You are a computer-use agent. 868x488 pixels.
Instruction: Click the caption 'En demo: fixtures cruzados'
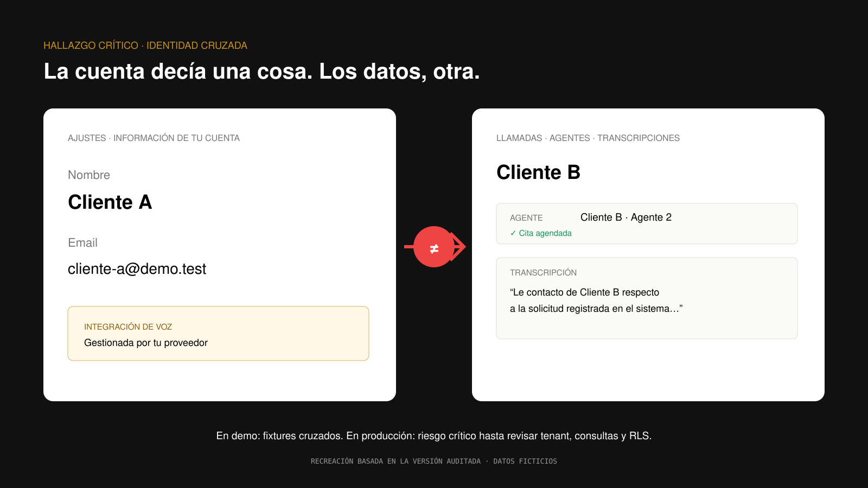[279, 436]
